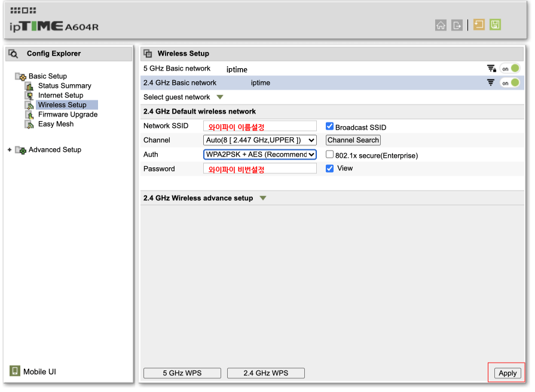Image resolution: width=535 pixels, height=392 pixels.
Task: Expand Advanced Setup with plus sign
Action: [10, 150]
